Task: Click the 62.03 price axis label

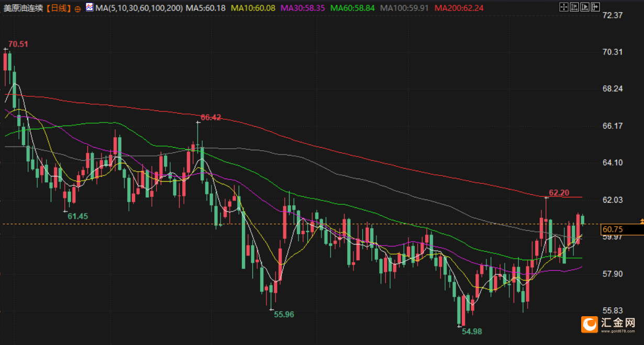Action: pos(613,200)
